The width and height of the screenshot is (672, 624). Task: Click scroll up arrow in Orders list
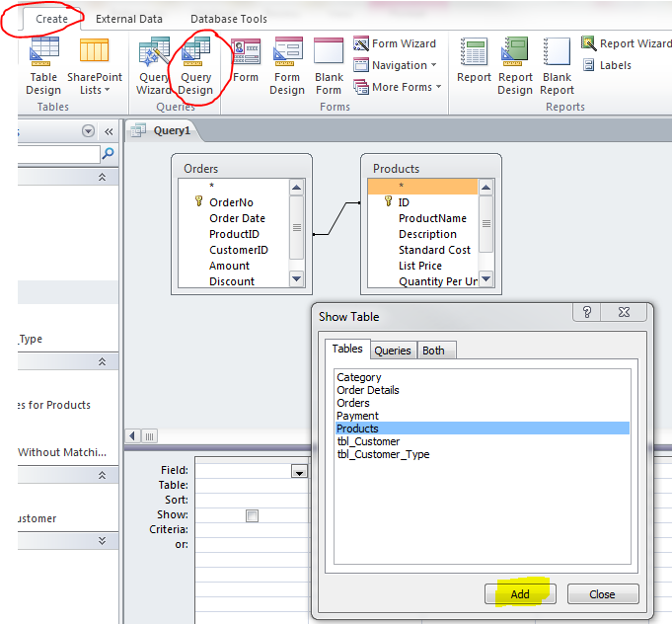click(x=297, y=188)
